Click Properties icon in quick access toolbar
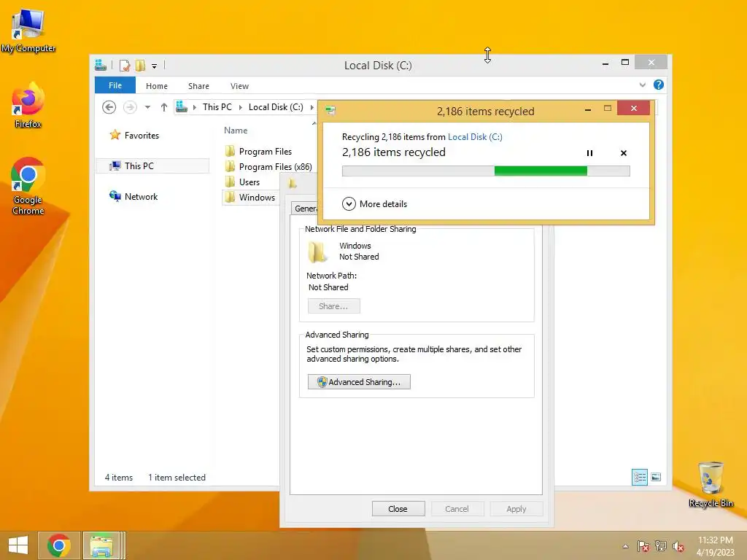 pyautogui.click(x=124, y=65)
